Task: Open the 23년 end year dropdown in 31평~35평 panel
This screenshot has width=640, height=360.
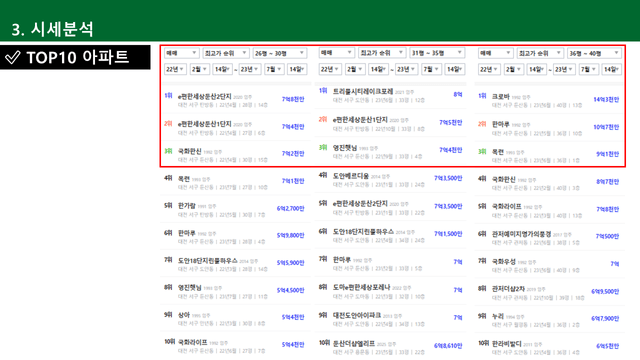Action: coord(406,69)
